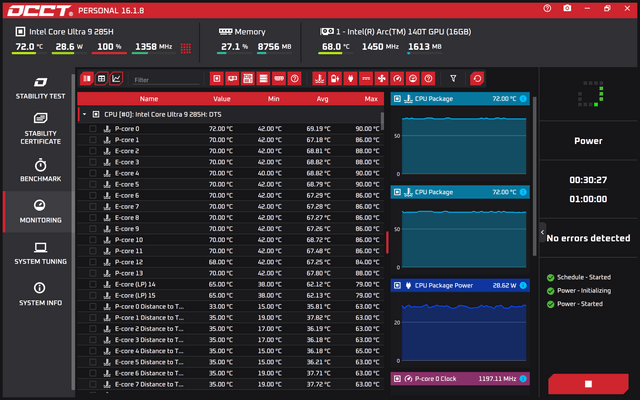The height and width of the screenshot is (400, 640).
Task: Click square icon left of CPU Package Power title
Action: pos(397,285)
